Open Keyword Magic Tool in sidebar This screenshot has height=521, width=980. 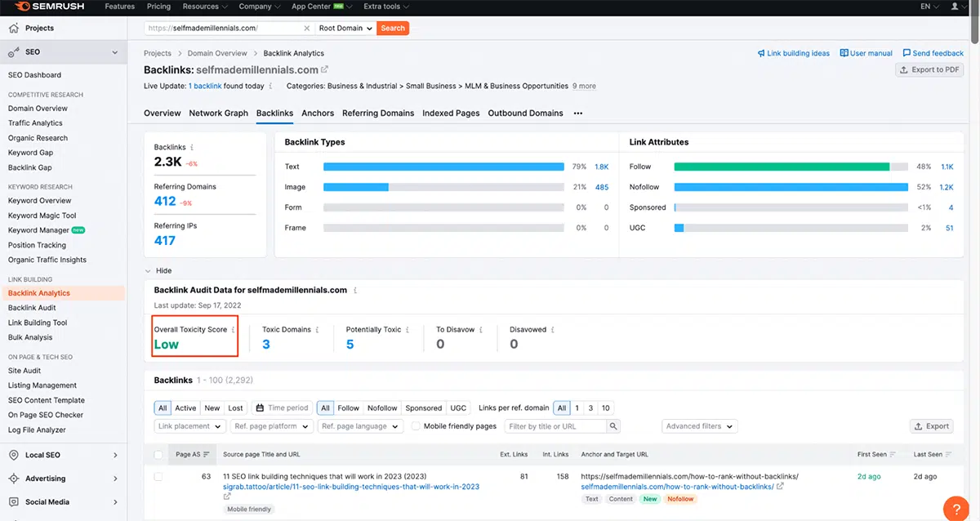pos(42,216)
